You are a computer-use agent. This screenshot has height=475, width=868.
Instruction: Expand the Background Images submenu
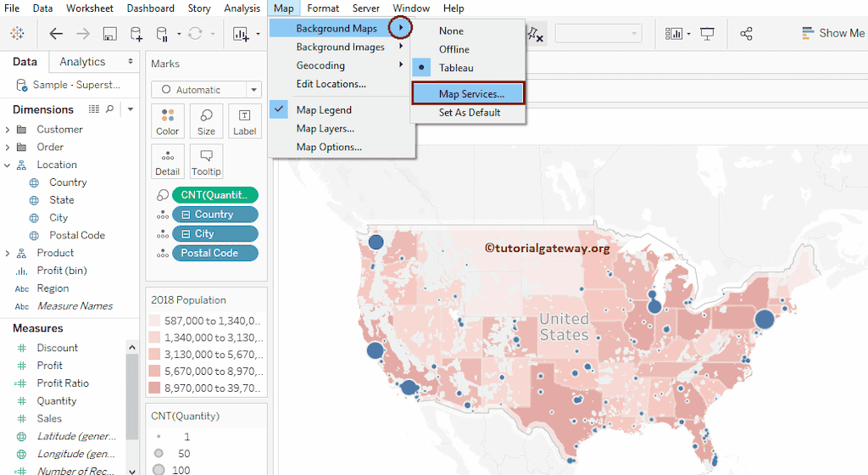click(x=401, y=47)
